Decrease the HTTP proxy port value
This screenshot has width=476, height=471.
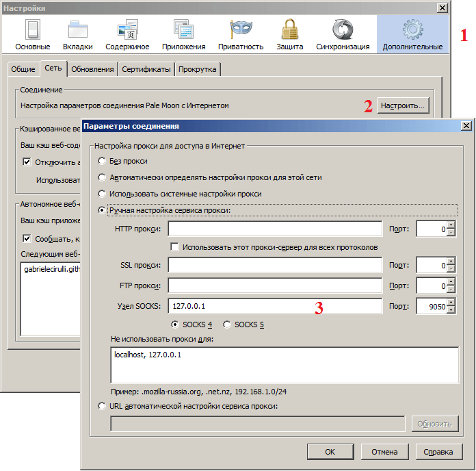tap(451, 233)
